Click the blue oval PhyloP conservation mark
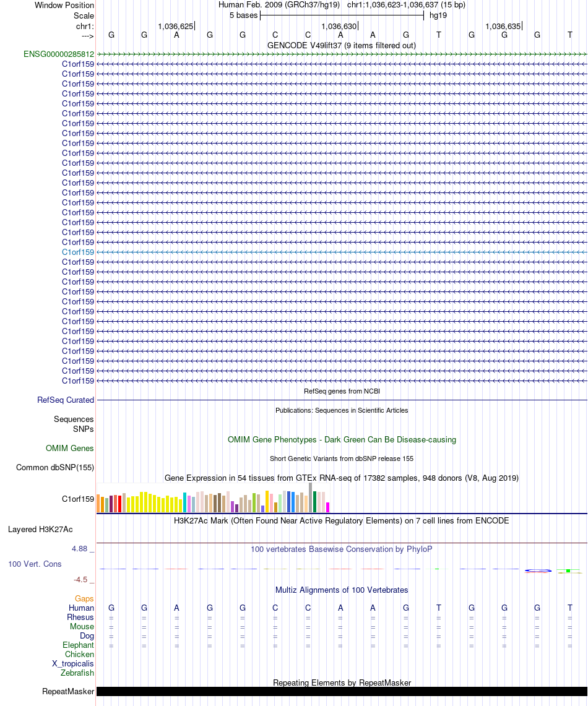This screenshot has height=706, width=588. [x=538, y=571]
